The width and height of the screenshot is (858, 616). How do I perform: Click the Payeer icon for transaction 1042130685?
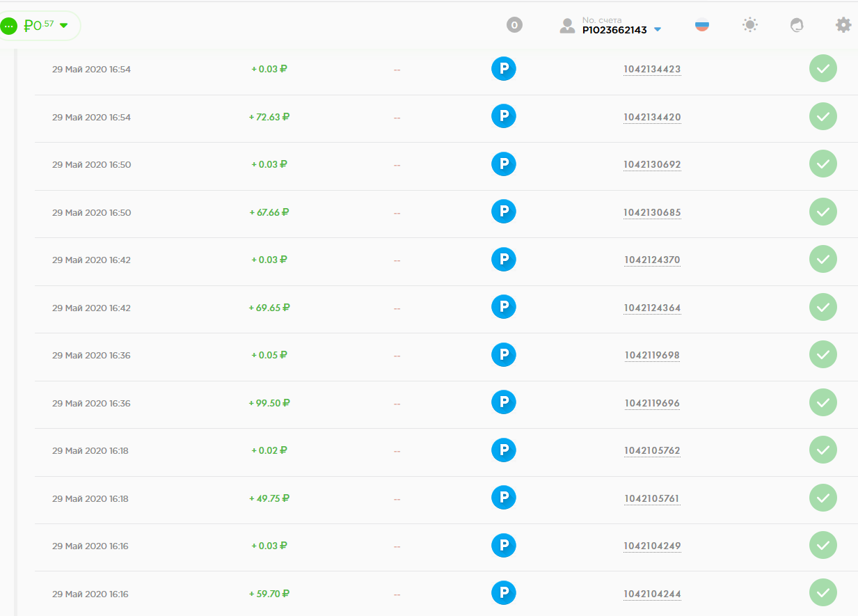click(x=504, y=212)
